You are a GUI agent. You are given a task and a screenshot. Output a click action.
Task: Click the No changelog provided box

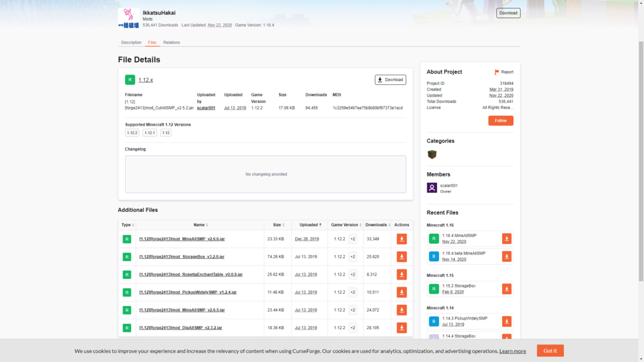click(x=266, y=175)
